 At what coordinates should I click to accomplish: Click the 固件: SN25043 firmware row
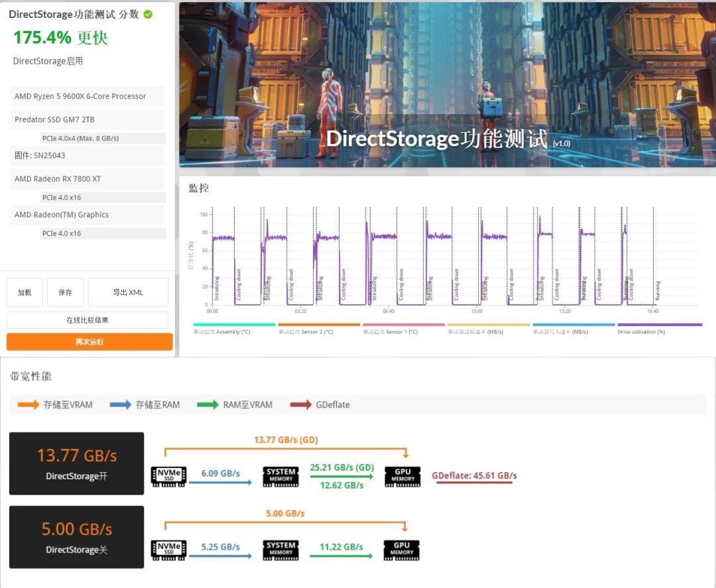coord(88,156)
